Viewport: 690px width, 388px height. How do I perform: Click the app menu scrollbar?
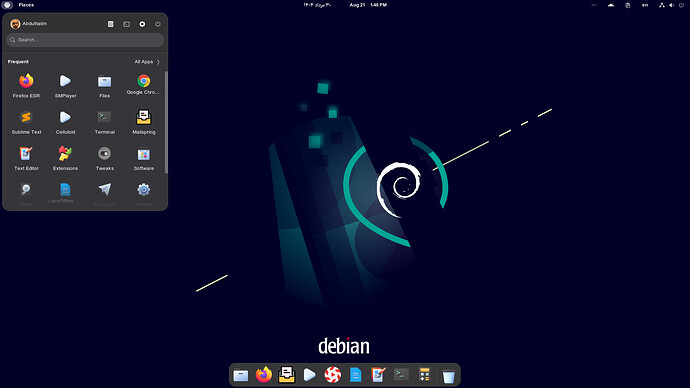coord(166,122)
